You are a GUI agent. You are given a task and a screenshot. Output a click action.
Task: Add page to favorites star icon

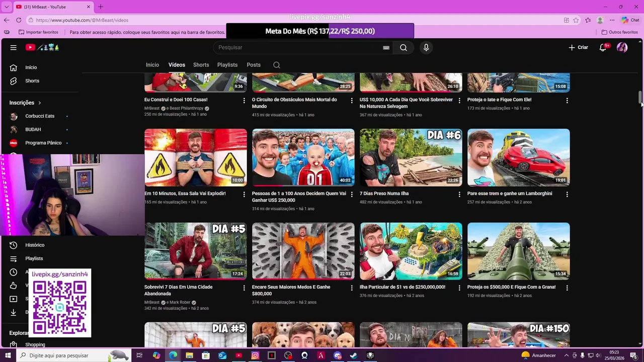click(x=576, y=20)
